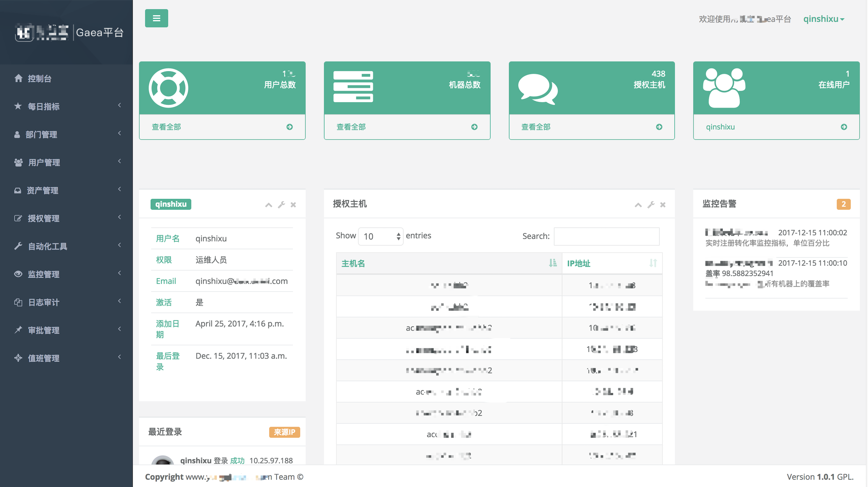Screen dimensions: 868x487
Task: Click the chat bubbles icon on 授权主机 card
Action: [x=538, y=89]
